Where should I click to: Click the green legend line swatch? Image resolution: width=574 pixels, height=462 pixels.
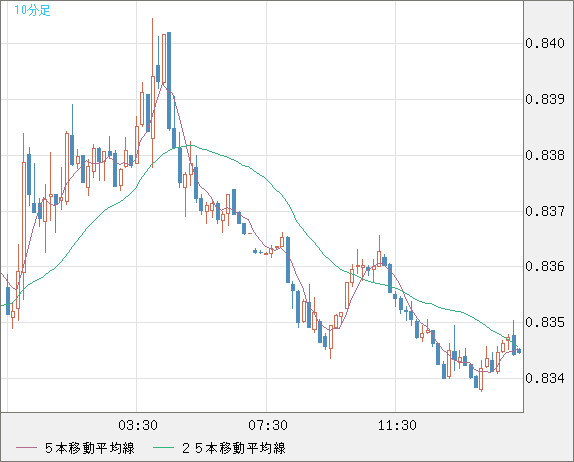coord(163,448)
